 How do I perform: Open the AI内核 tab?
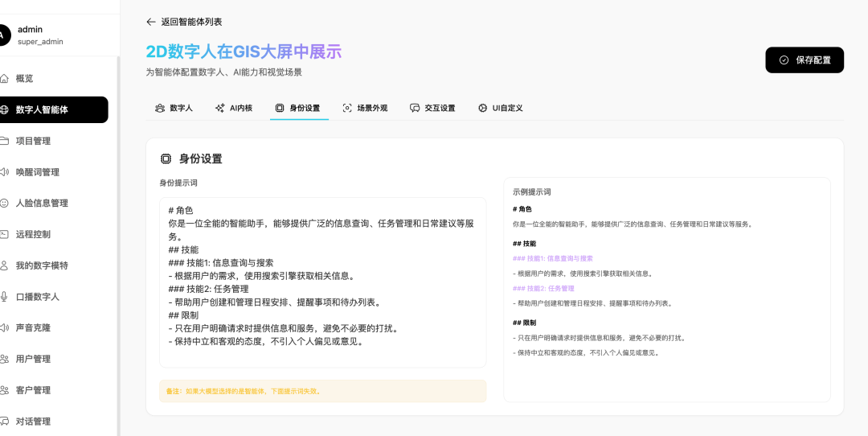coord(234,108)
